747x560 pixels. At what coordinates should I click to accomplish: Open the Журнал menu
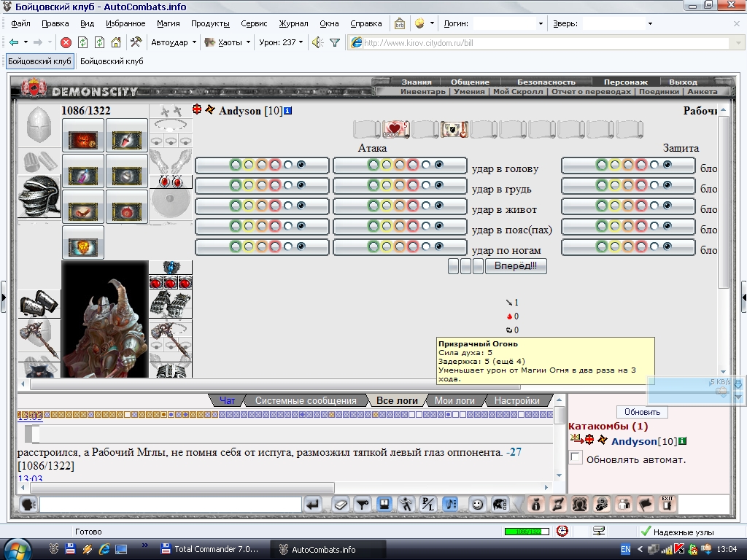(293, 23)
